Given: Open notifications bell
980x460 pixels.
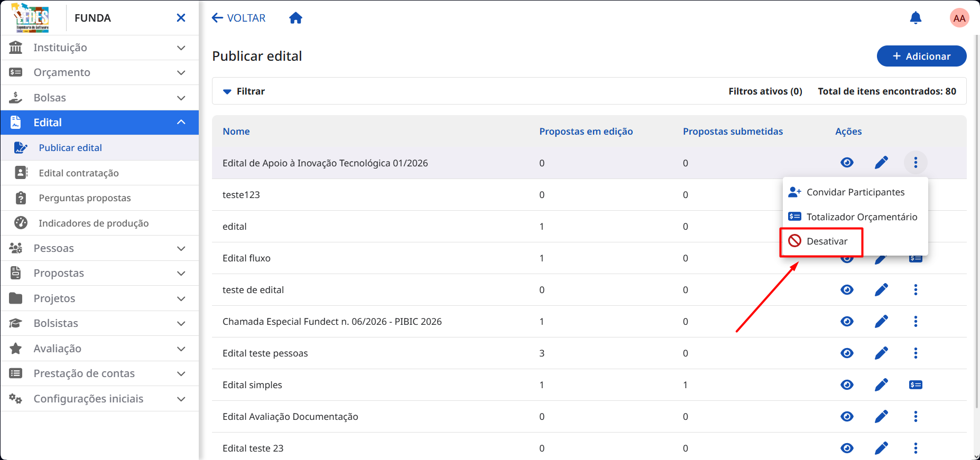Looking at the screenshot, I should pyautogui.click(x=916, y=18).
